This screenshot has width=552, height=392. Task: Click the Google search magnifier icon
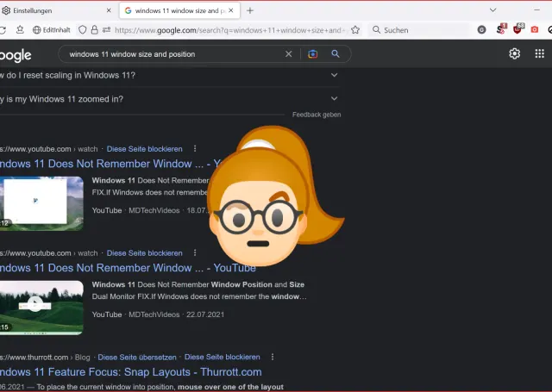pyautogui.click(x=336, y=53)
